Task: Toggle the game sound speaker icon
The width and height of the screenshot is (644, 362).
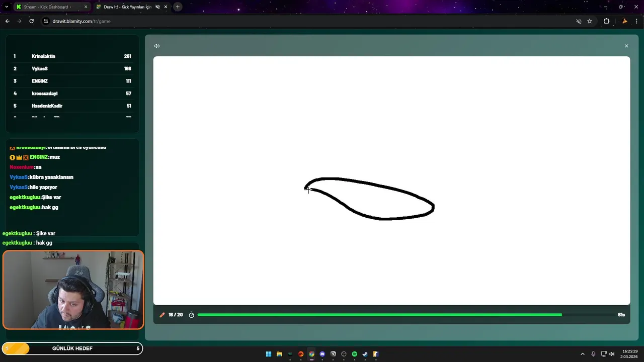Action: [157, 46]
